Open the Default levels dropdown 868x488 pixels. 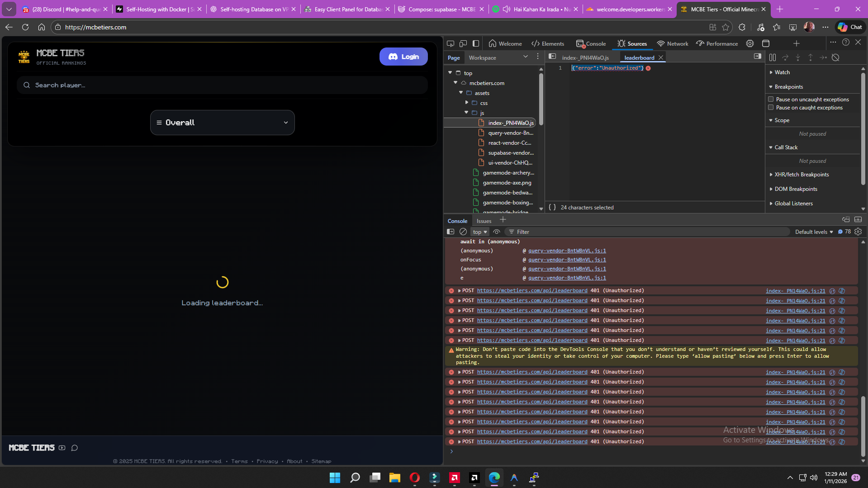coord(813,232)
